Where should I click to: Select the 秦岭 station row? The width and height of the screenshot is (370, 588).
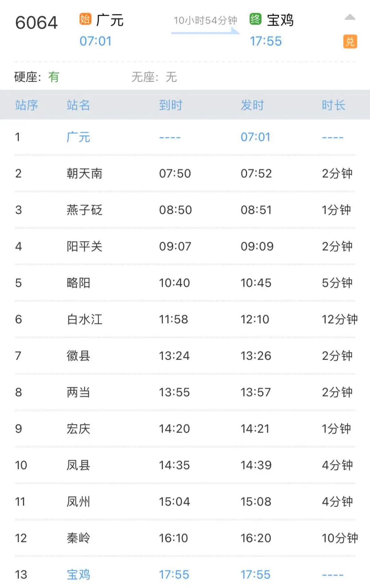point(78,538)
